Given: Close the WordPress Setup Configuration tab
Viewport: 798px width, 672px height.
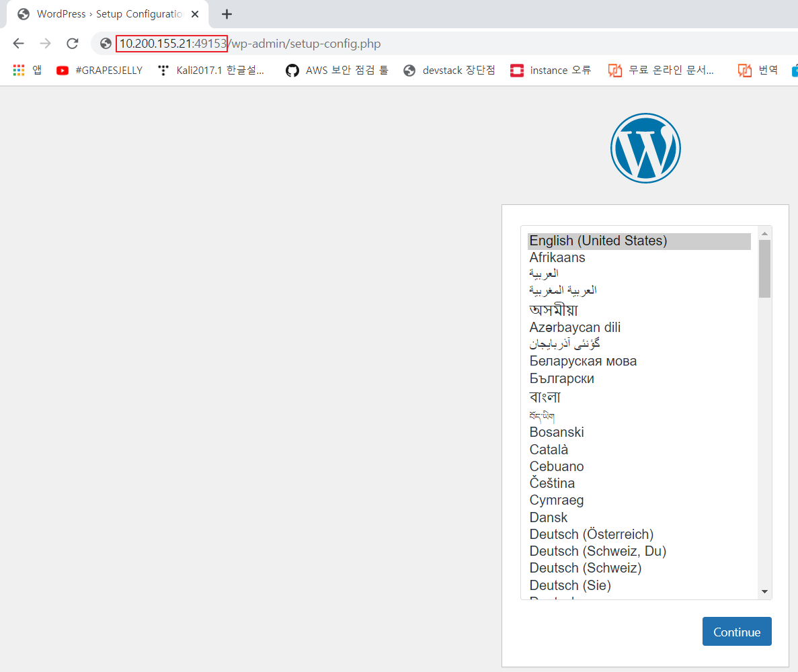Looking at the screenshot, I should click(195, 14).
